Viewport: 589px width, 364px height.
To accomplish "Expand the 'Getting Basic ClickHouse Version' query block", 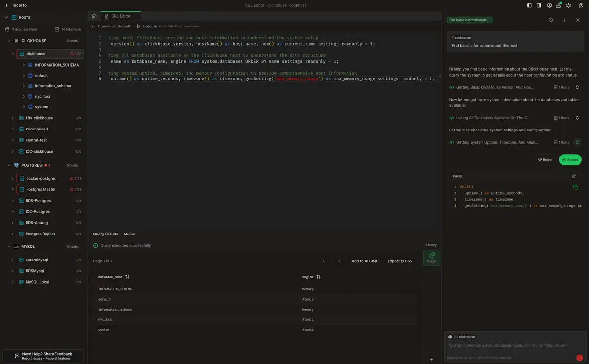I will point(577,87).
